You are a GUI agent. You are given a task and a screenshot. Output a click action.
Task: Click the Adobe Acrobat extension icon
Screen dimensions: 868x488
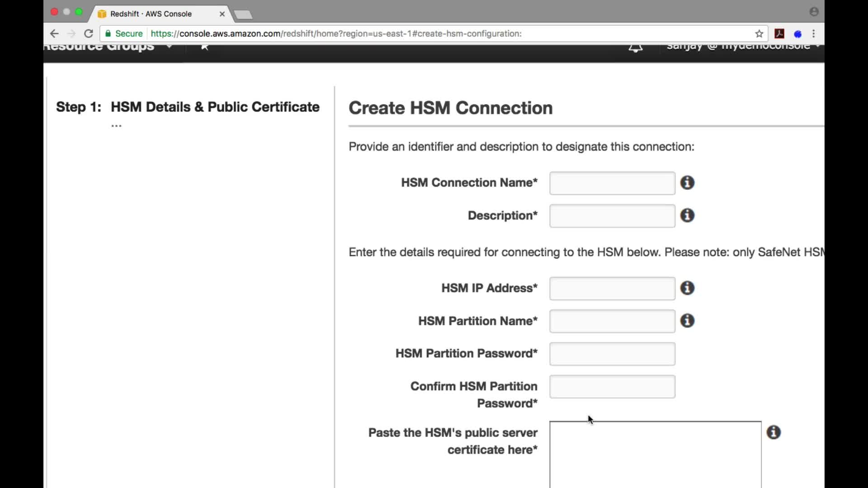click(779, 34)
